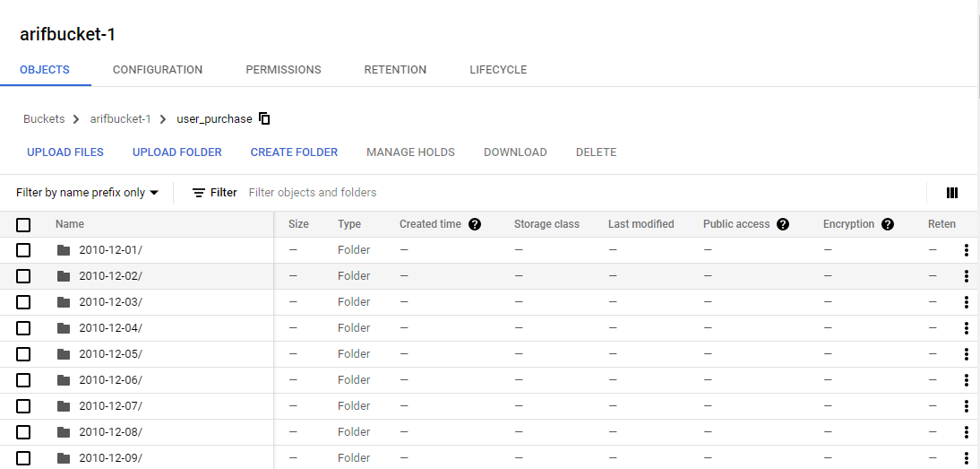Screen dimensions: 980x469
Task: Open folder 2010-12-07/
Action: coord(110,406)
